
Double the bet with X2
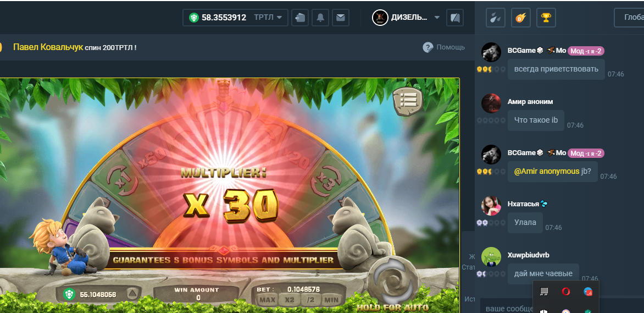(288, 300)
